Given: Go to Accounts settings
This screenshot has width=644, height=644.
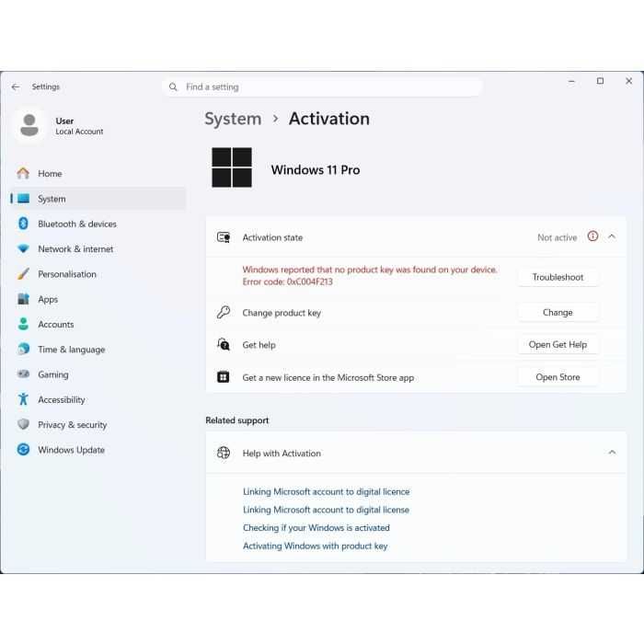Looking at the screenshot, I should [98, 324].
